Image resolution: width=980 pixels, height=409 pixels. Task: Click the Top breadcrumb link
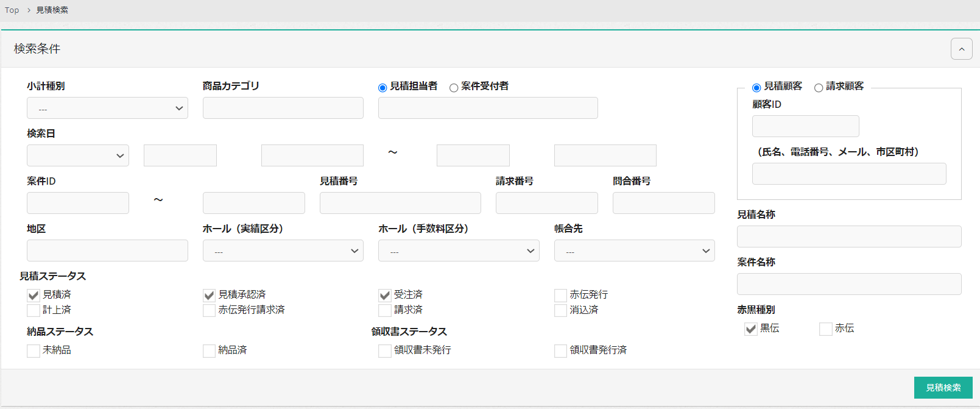click(12, 10)
